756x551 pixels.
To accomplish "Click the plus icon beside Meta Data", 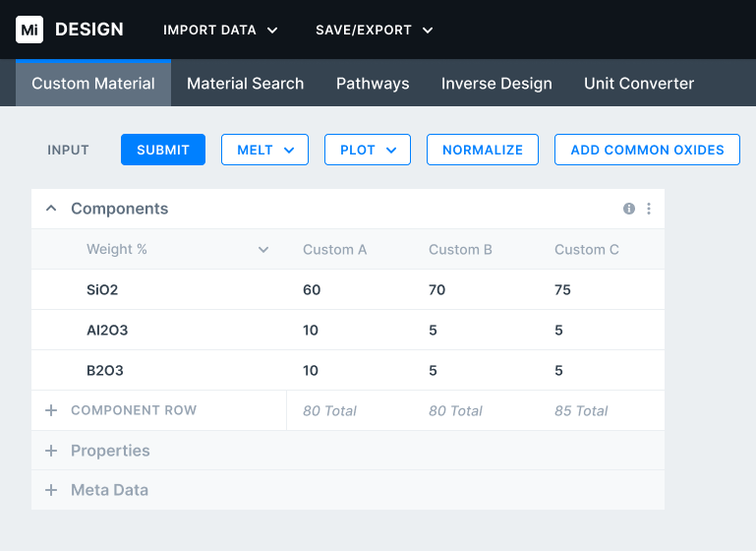I will coord(51,490).
